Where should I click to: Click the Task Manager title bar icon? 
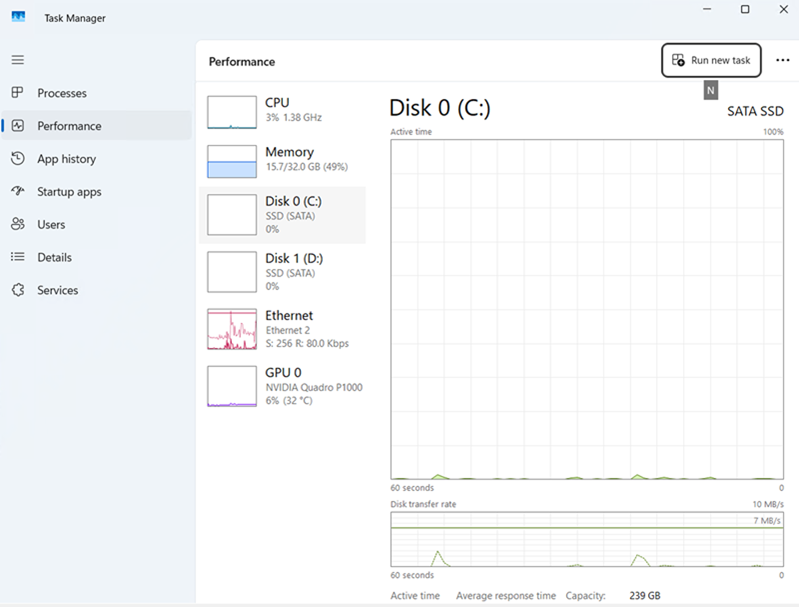pyautogui.click(x=19, y=18)
